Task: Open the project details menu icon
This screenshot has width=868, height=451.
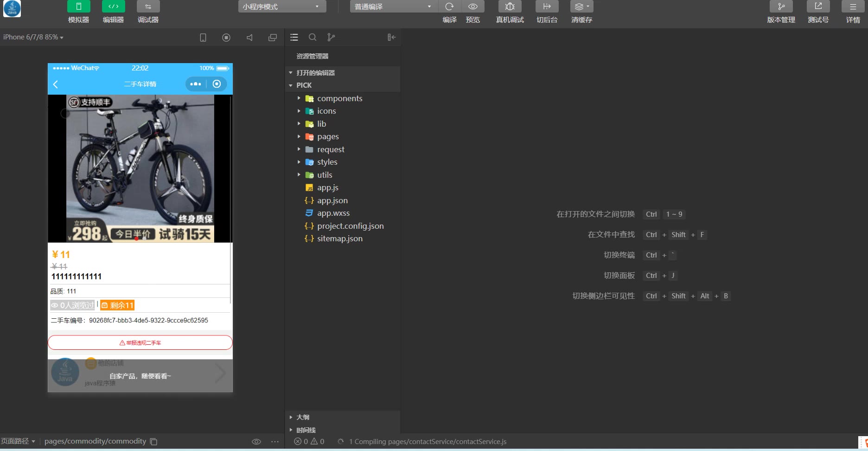Action: [853, 6]
